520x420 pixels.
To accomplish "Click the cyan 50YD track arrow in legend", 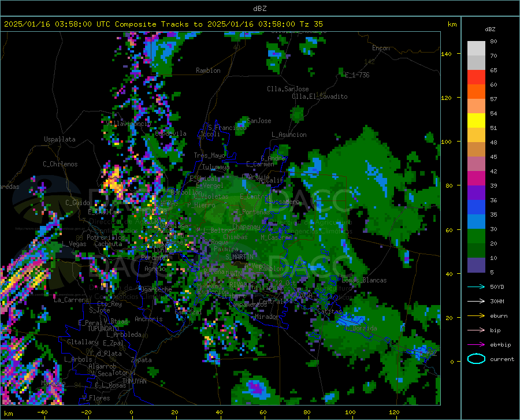I will [x=476, y=287].
